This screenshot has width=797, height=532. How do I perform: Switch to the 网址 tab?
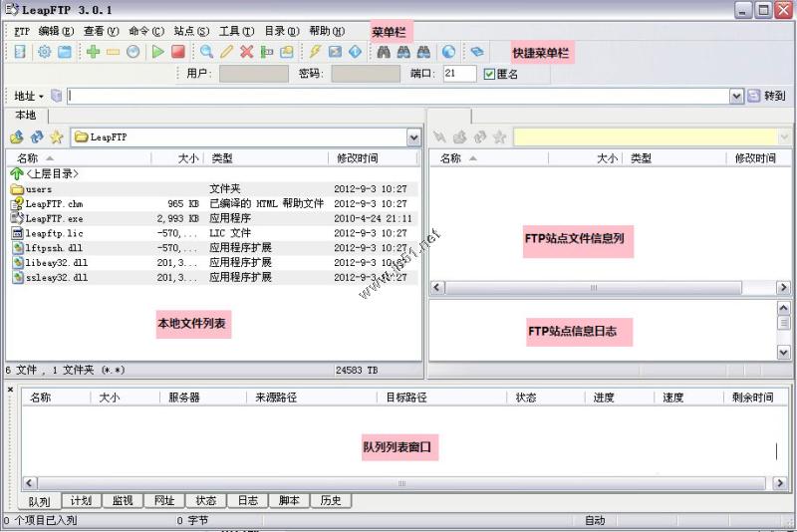(x=164, y=500)
